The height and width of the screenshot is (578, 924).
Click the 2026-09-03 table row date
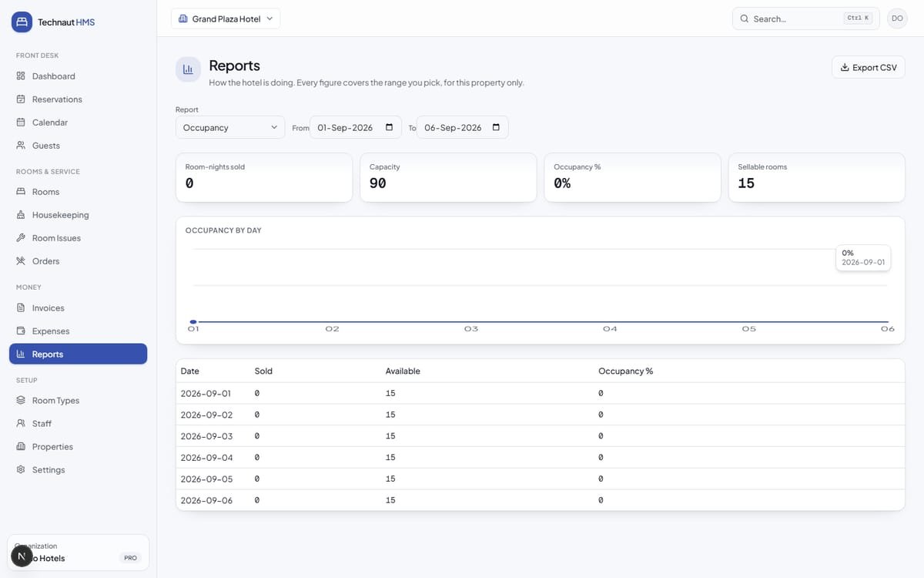point(206,436)
